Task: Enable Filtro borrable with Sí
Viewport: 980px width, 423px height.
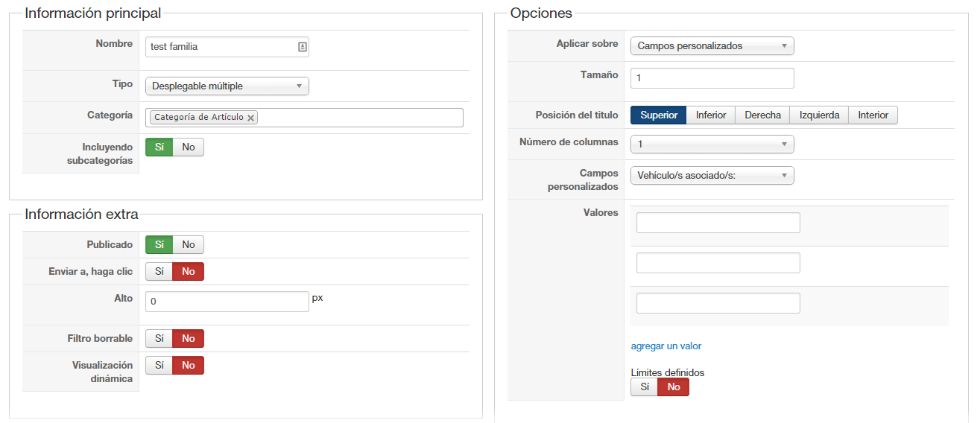Action: [159, 339]
